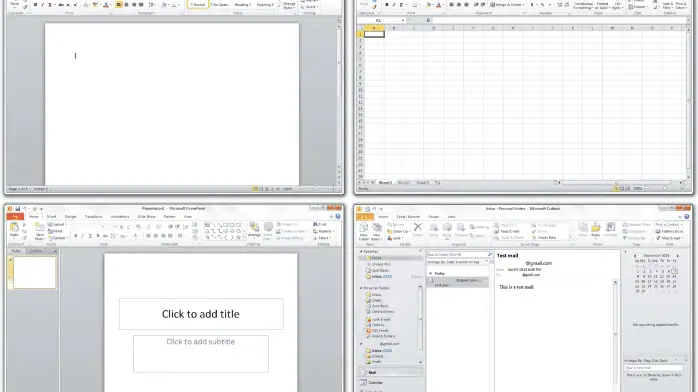Toggle Bold in PowerPoint ribbon

point(76,236)
